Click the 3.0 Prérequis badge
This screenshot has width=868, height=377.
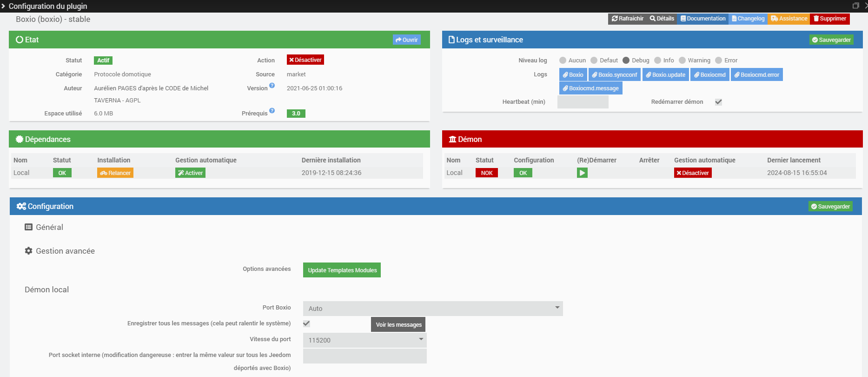296,114
